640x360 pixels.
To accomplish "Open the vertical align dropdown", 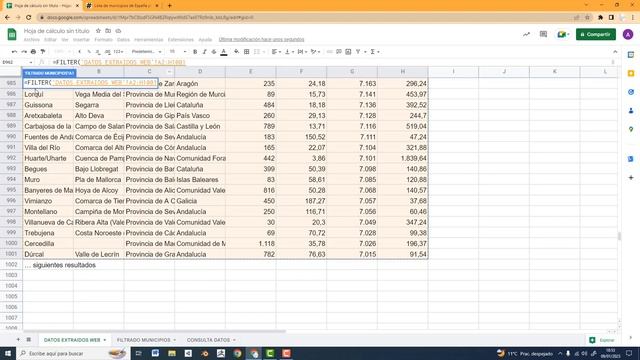I will (x=289, y=52).
